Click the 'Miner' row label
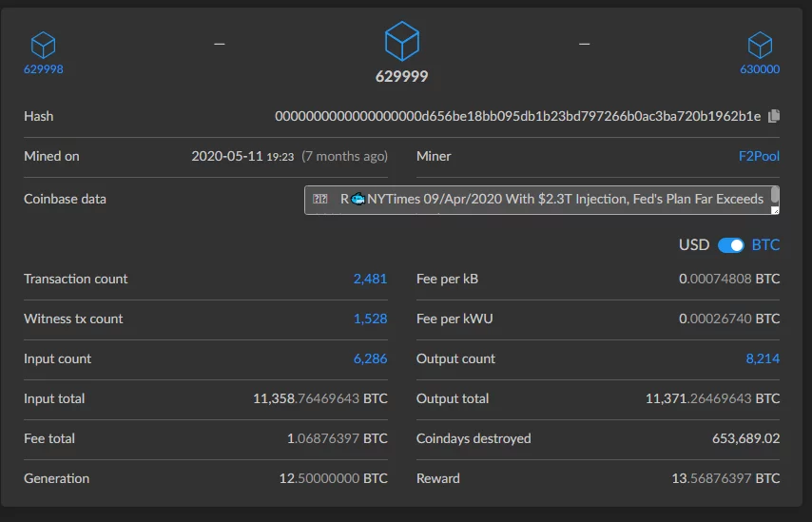 click(434, 156)
